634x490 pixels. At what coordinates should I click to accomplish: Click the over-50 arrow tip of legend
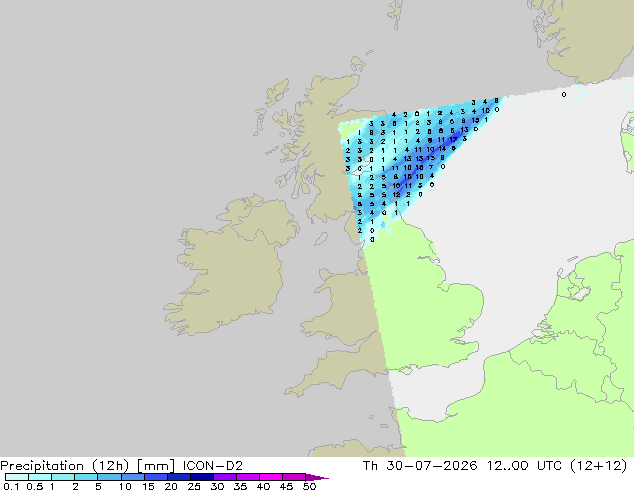click(317, 477)
